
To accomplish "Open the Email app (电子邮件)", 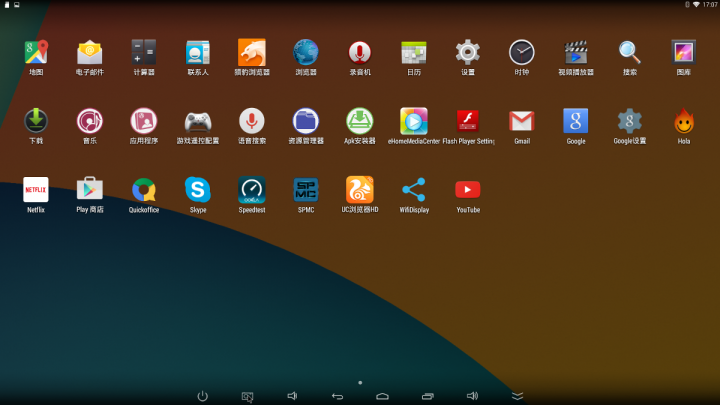I will (90, 52).
